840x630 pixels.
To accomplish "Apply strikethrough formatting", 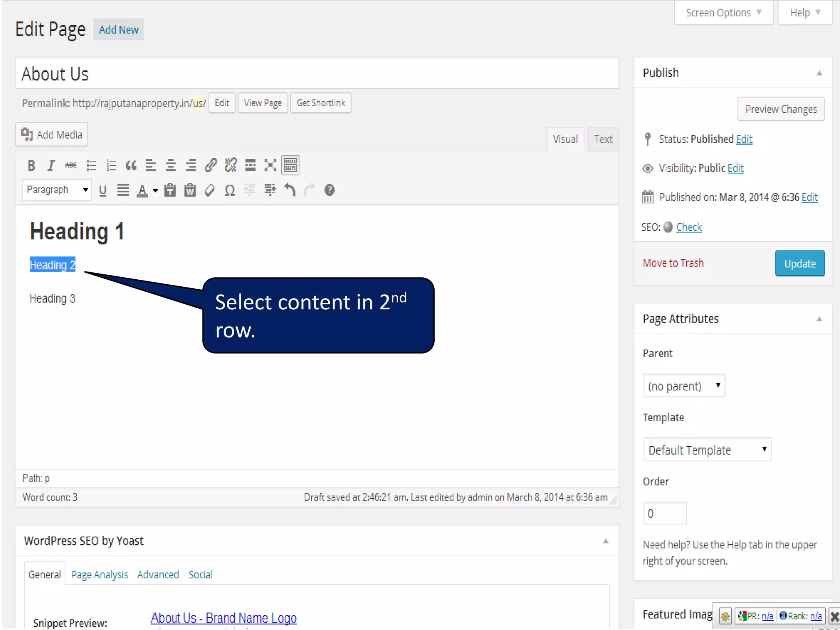I will (71, 166).
